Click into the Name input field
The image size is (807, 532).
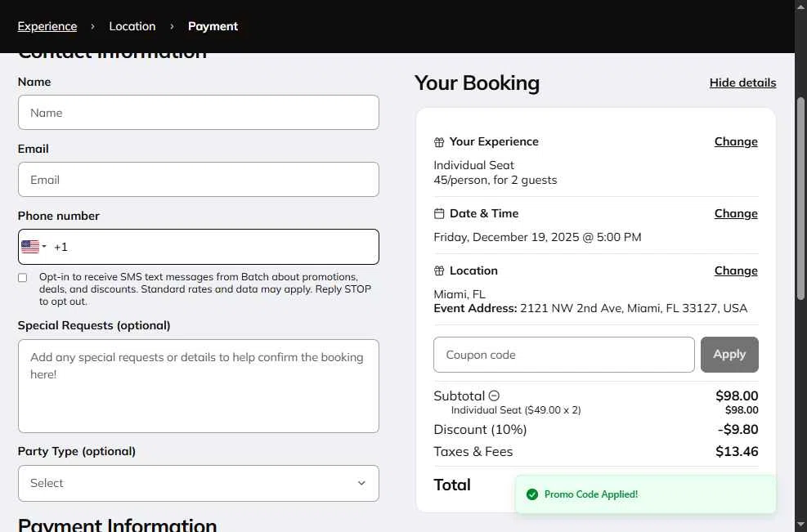tap(199, 113)
